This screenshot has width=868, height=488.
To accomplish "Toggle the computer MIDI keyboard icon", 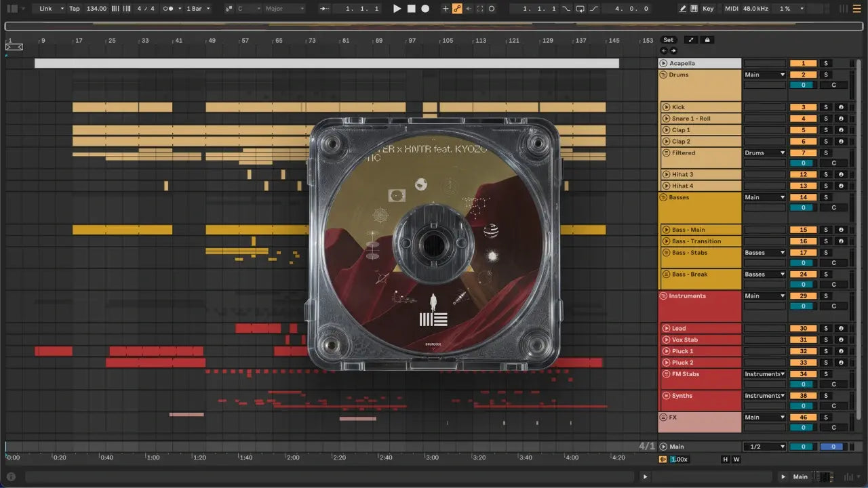I will (x=694, y=9).
